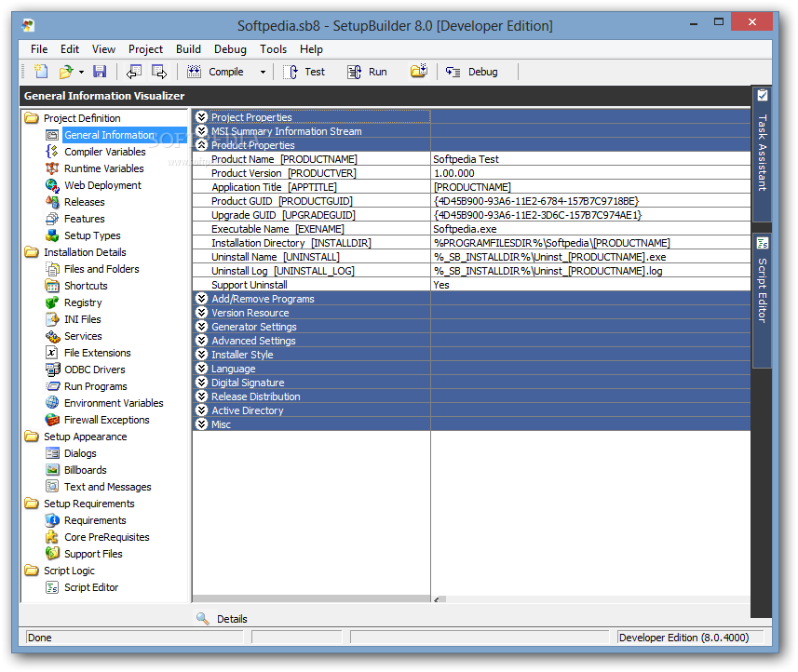Expand the Installer Style section

(x=201, y=354)
